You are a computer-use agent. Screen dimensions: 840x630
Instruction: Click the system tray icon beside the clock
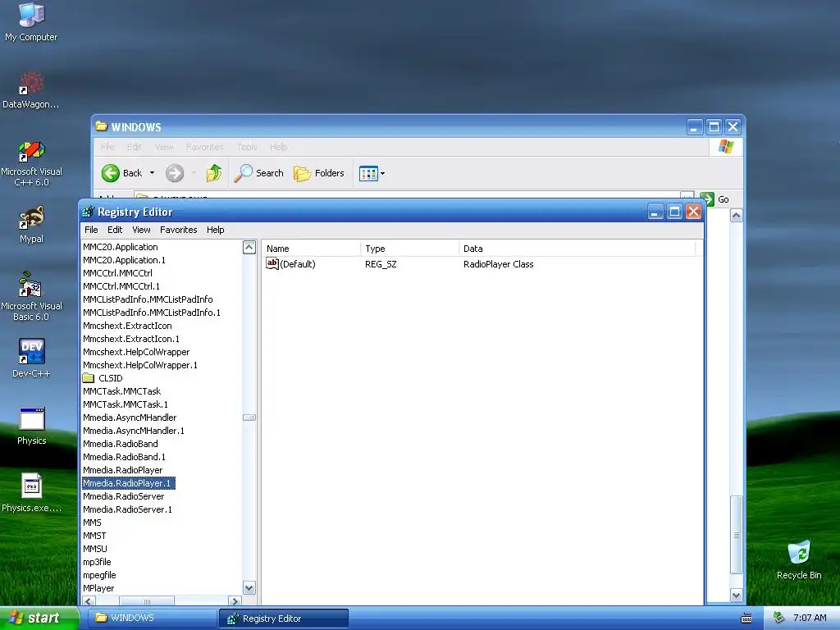[x=779, y=618]
